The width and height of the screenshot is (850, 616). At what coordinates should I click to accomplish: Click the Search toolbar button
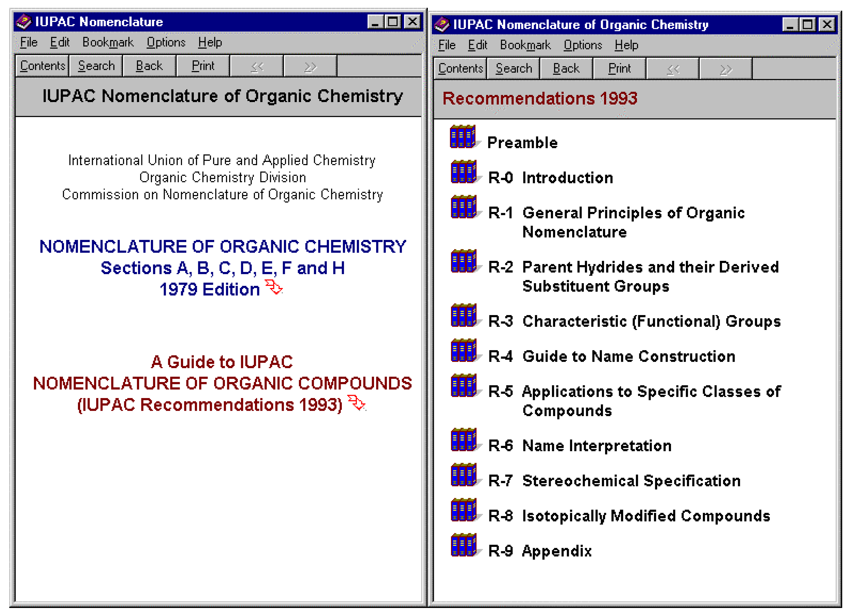[x=96, y=65]
